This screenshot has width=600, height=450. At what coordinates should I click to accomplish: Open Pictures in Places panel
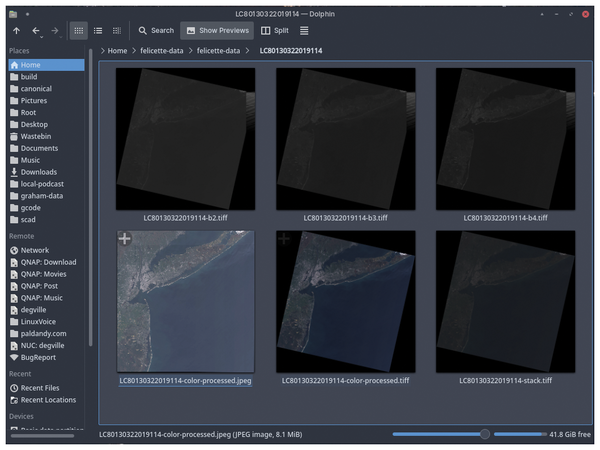point(46,101)
